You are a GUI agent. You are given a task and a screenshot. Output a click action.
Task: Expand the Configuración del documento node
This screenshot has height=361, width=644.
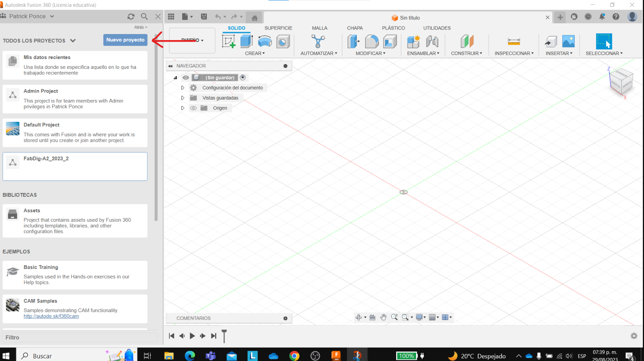click(x=183, y=88)
